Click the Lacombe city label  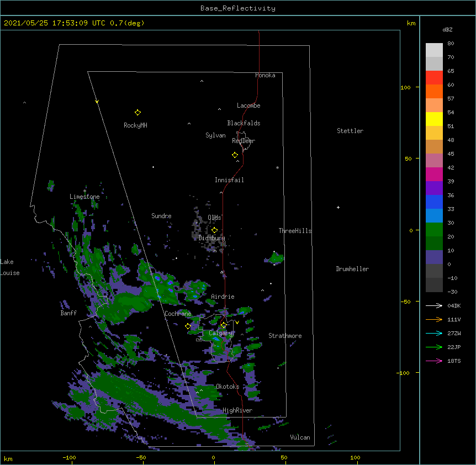point(248,105)
